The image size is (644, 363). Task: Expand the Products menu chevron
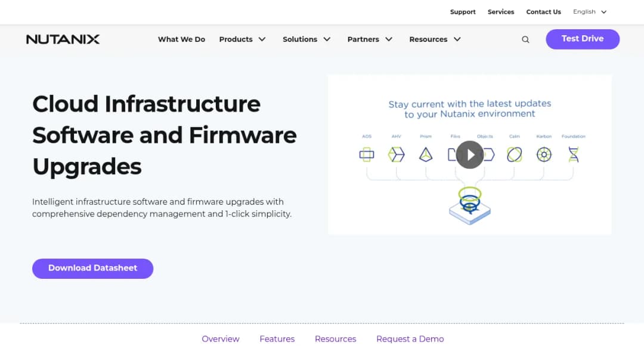coord(262,39)
